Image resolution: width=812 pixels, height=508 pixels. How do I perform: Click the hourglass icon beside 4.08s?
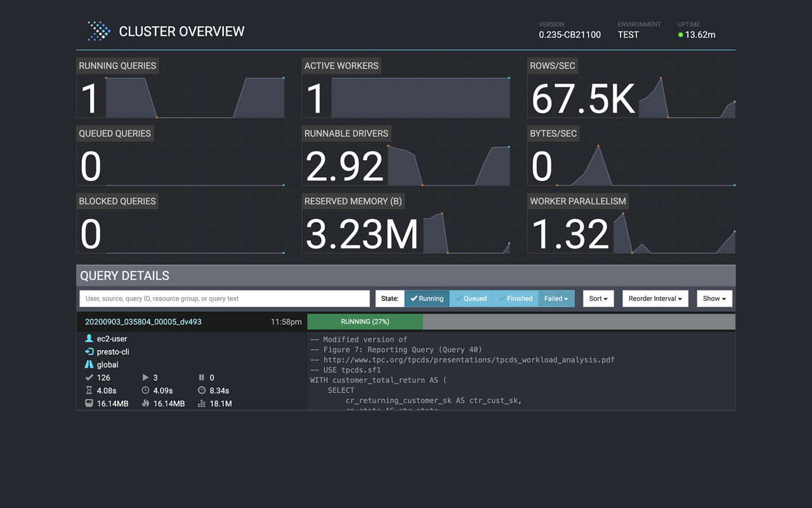tap(89, 391)
